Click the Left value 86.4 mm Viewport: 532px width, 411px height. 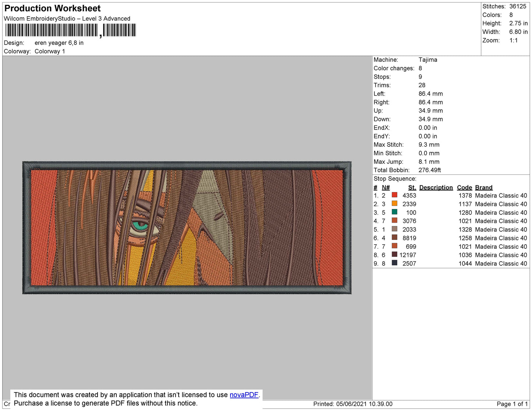(x=431, y=93)
